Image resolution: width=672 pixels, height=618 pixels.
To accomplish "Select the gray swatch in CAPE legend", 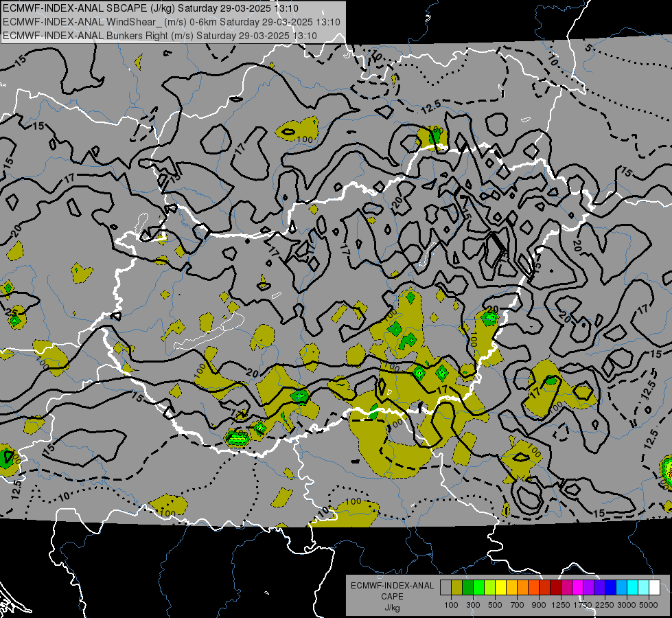I will [445, 587].
